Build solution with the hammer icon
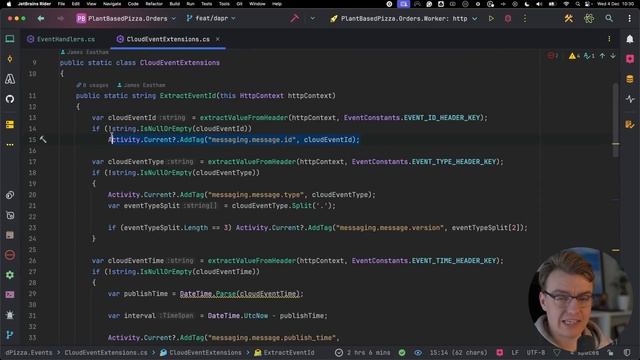640x360 pixels. [295, 18]
